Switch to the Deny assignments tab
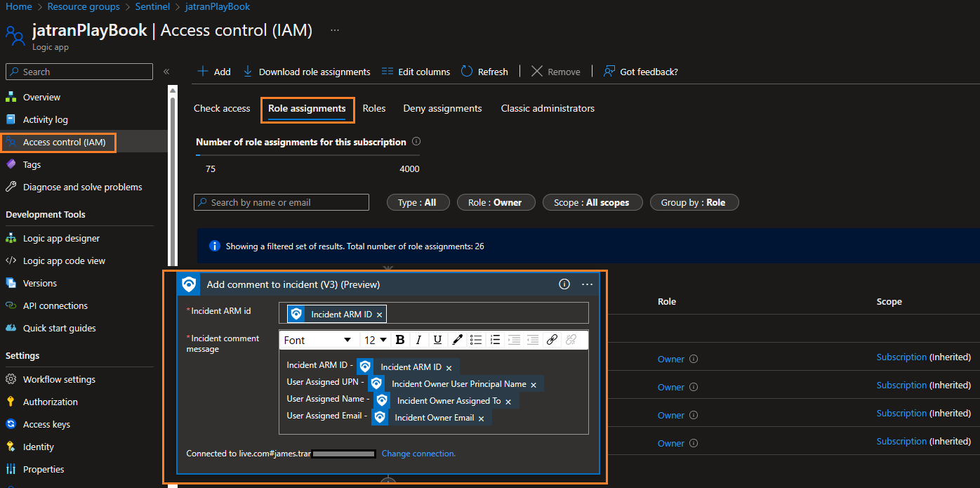The image size is (980, 488). pos(442,108)
